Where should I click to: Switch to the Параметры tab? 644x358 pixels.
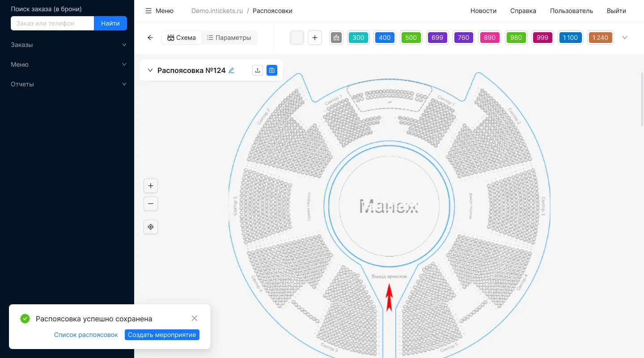(x=229, y=38)
